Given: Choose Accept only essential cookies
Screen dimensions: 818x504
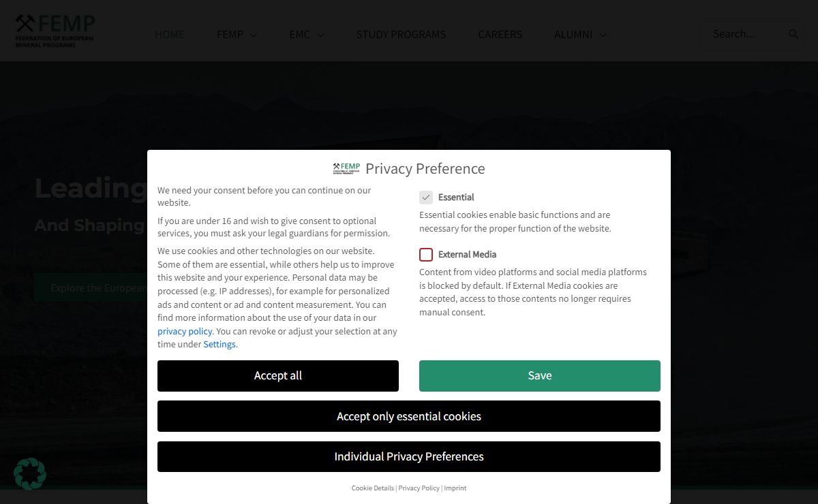Looking at the screenshot, I should point(409,416).
